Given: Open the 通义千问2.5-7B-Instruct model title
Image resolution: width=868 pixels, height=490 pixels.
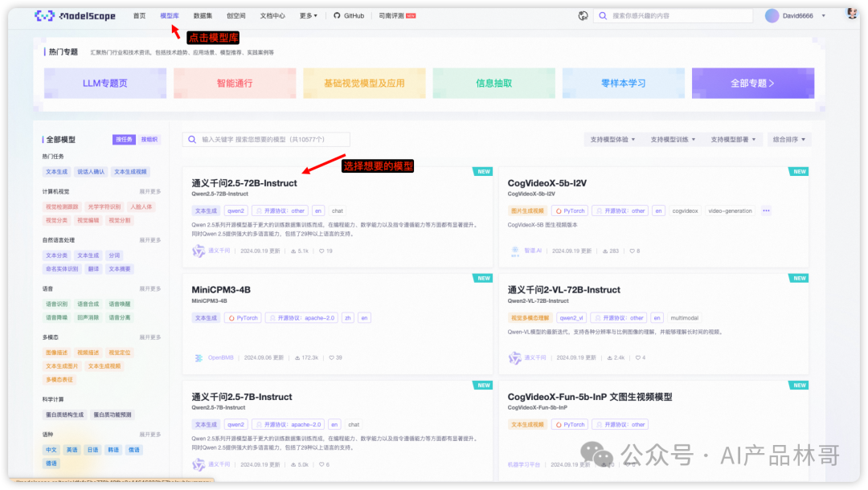Looking at the screenshot, I should click(241, 397).
